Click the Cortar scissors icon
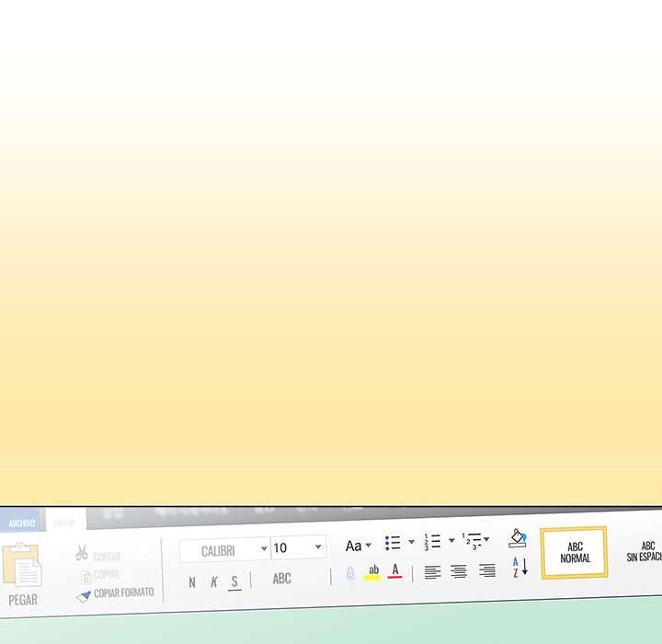Screen dimensions: 662x644 tap(82, 553)
